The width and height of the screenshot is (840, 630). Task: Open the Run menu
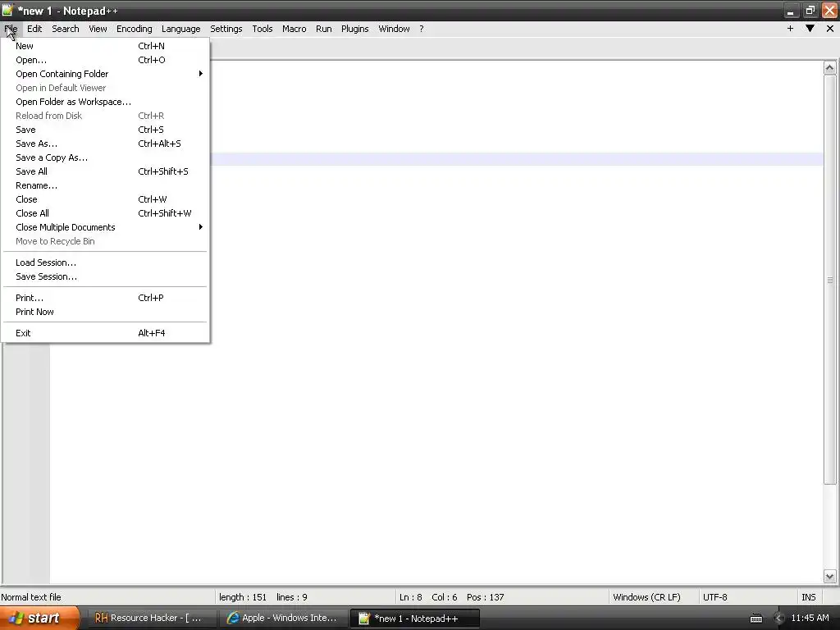[x=323, y=29]
